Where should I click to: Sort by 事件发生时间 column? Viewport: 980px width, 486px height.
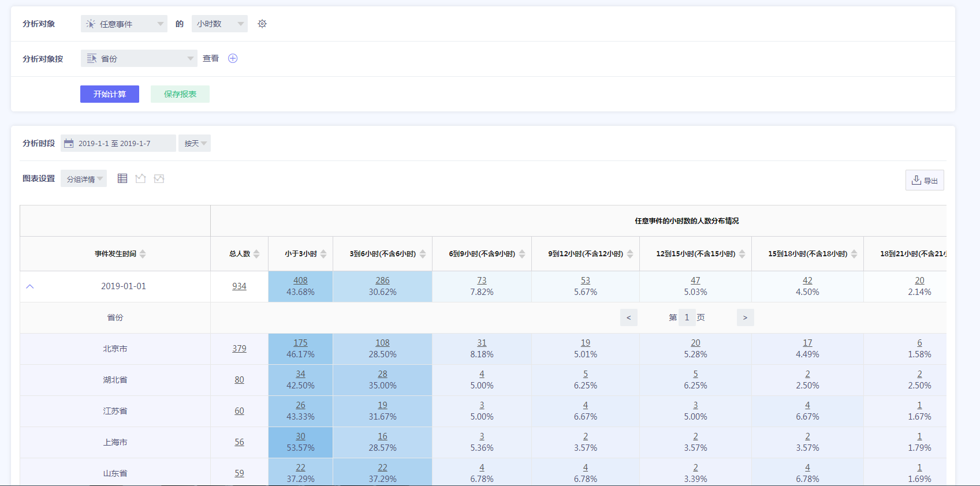pos(143,254)
